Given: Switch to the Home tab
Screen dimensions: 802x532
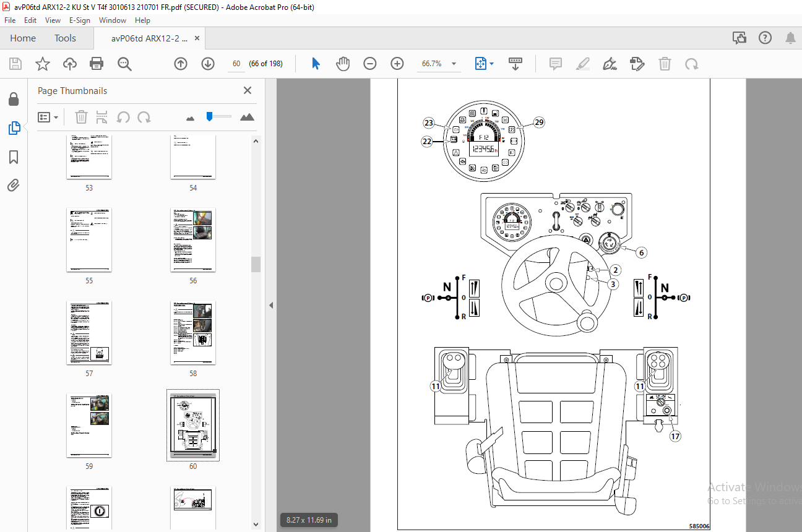Looking at the screenshot, I should [23, 38].
